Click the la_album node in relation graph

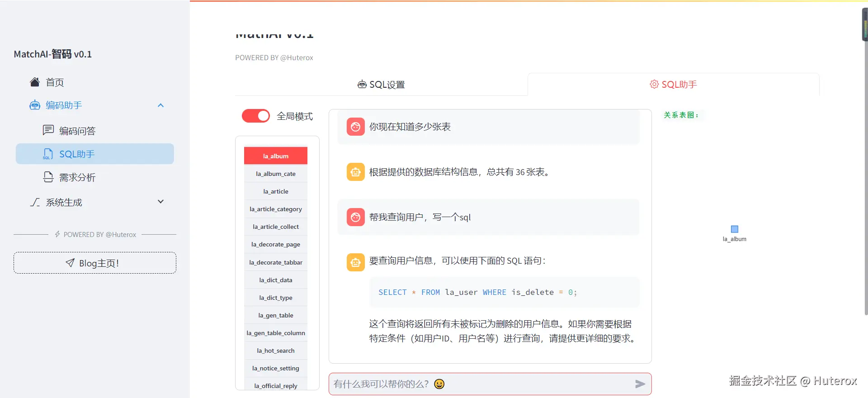coord(735,229)
